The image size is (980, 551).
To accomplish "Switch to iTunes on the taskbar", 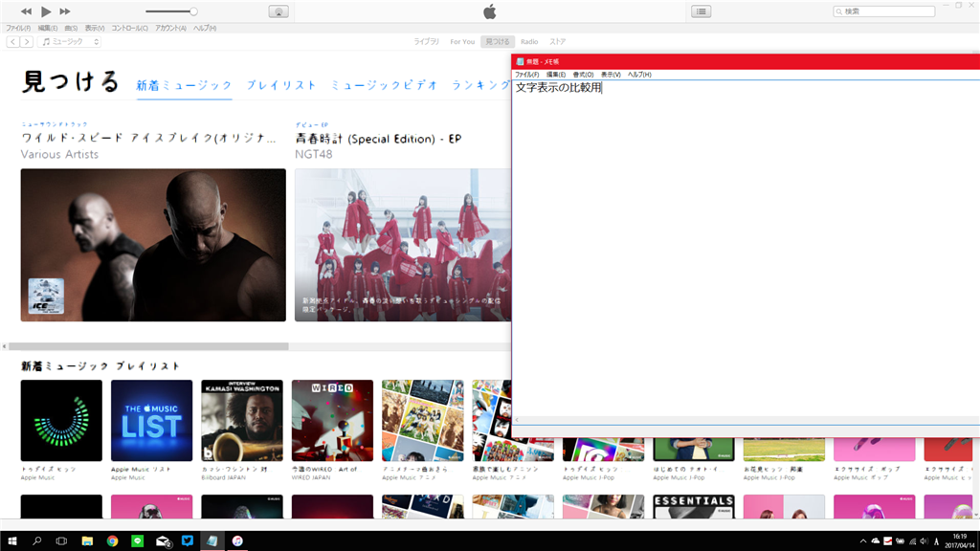I will (x=237, y=541).
